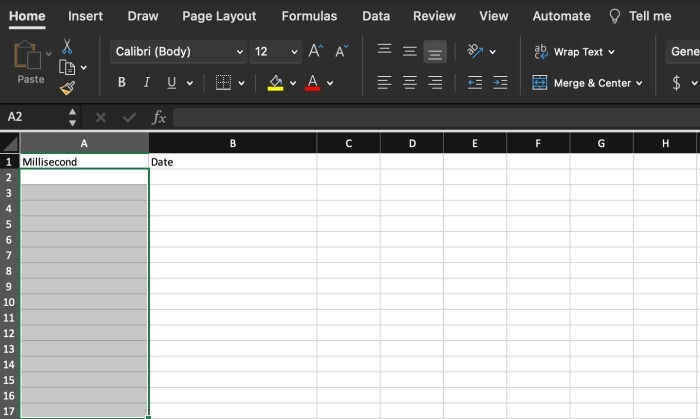This screenshot has height=419, width=700.
Task: Open the Home tab
Action: (27, 16)
